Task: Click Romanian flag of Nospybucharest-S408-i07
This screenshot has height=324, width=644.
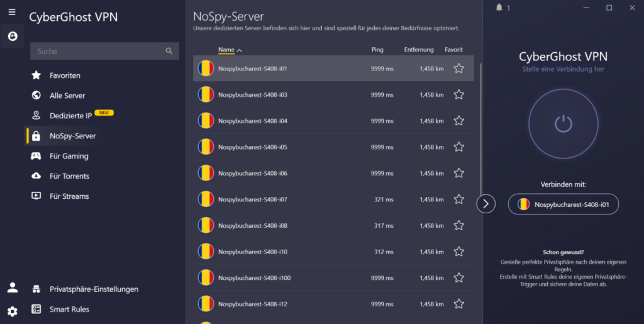Action: coord(206,199)
